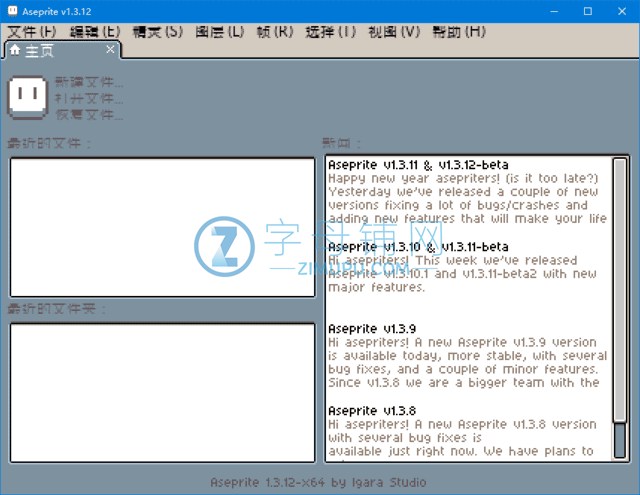
Task: Open the Aseprite v1.3.11 & v1.3.12-beta news
Action: click(x=418, y=165)
